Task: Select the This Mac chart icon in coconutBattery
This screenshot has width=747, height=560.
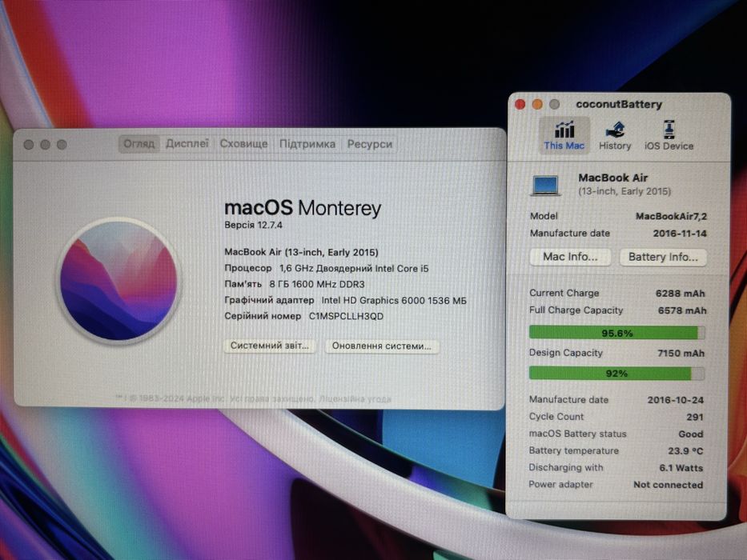Action: [564, 130]
